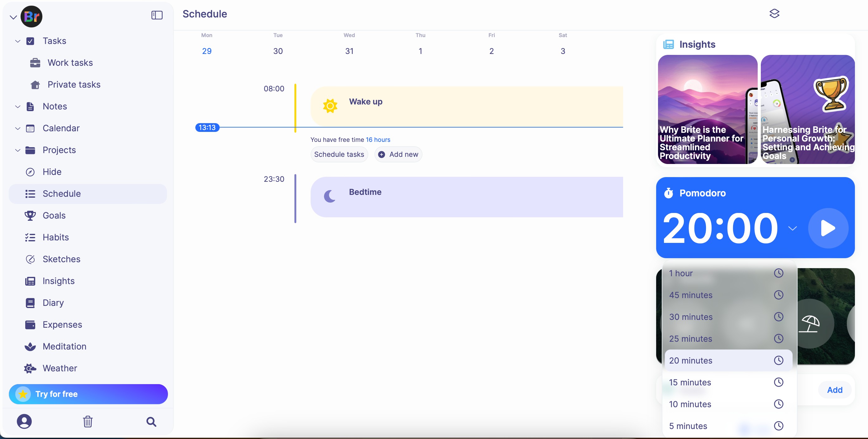Expand the account dropdown chevron near logo
The height and width of the screenshot is (439, 868).
tap(13, 17)
